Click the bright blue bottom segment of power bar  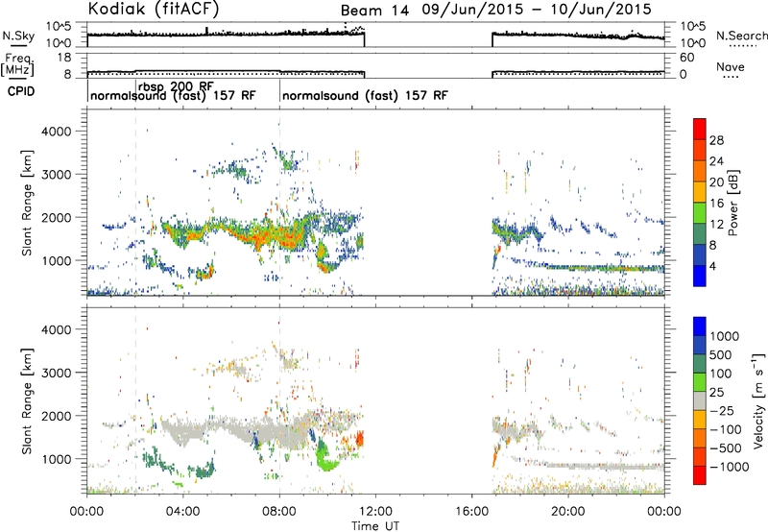tap(700, 276)
